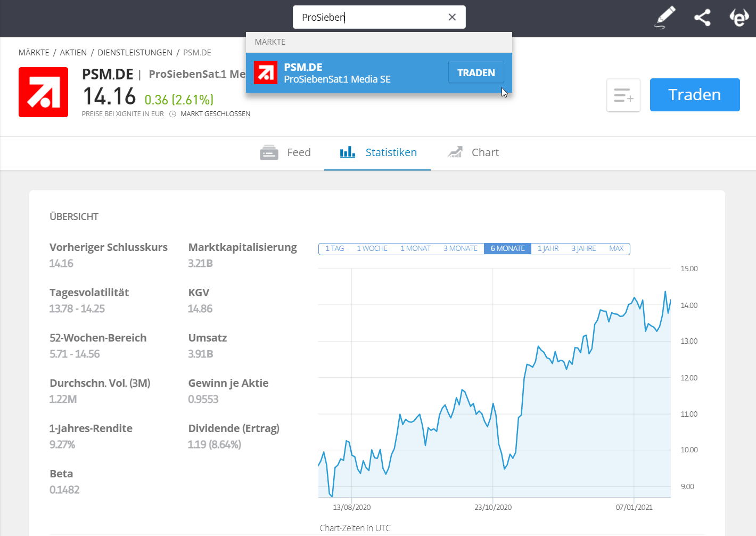Click the share icon in header

(x=702, y=18)
